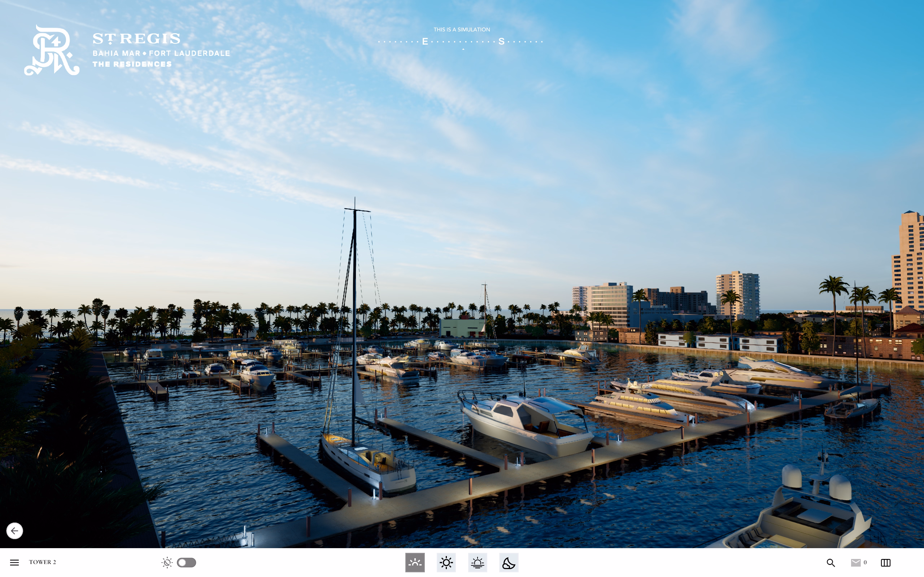
Task: Switch to the sunset view
Action: [477, 562]
